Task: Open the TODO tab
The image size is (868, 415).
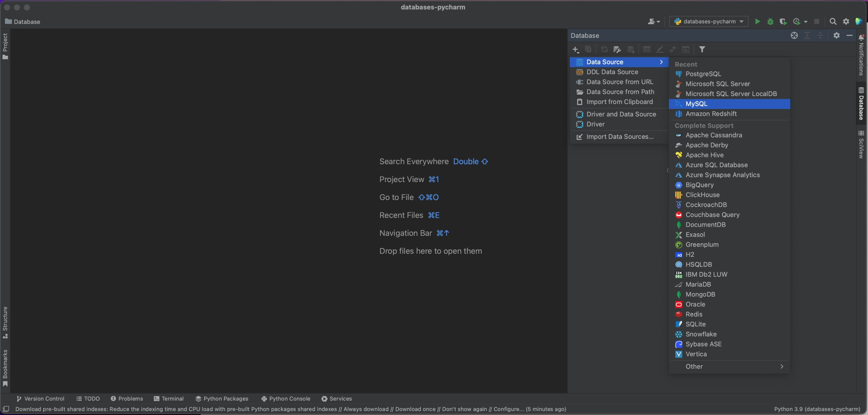Action: [x=88, y=399]
